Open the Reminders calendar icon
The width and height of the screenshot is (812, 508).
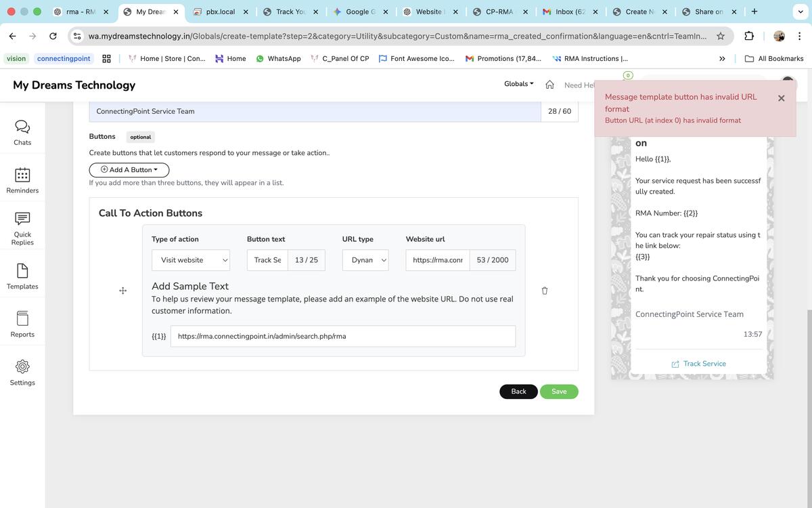pyautogui.click(x=22, y=179)
